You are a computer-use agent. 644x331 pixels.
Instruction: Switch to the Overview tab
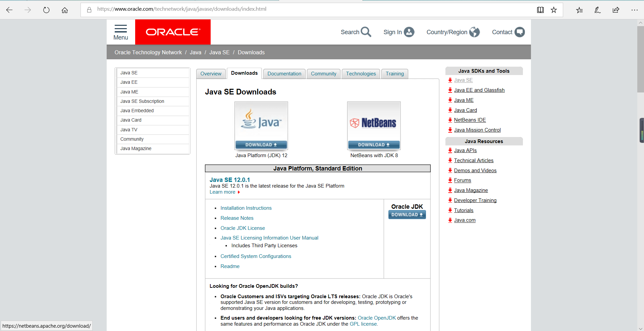point(211,74)
